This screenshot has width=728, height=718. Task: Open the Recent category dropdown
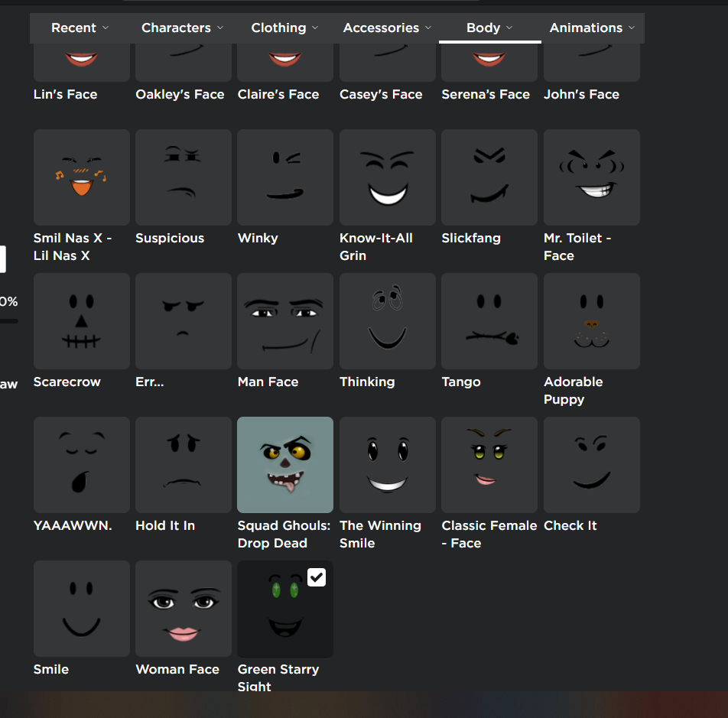pos(80,28)
